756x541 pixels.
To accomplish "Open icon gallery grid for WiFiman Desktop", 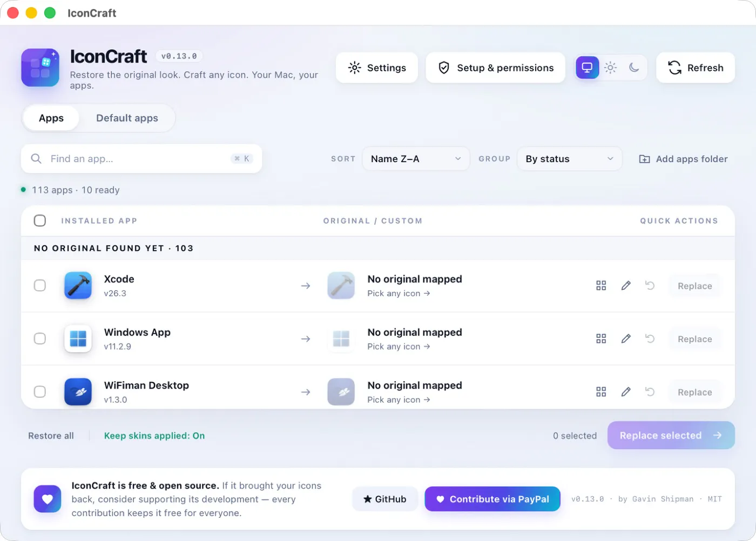I will (601, 392).
